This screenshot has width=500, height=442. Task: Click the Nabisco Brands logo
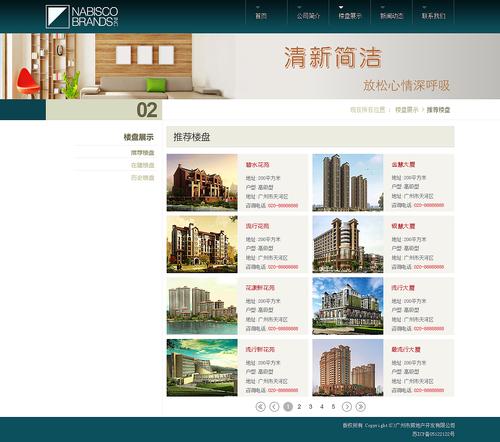(82, 16)
